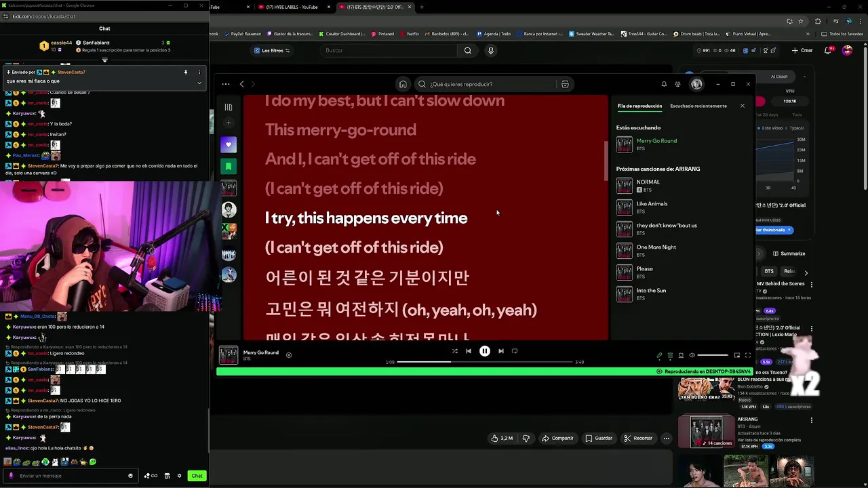Select Please in the queue

pyautogui.click(x=681, y=272)
